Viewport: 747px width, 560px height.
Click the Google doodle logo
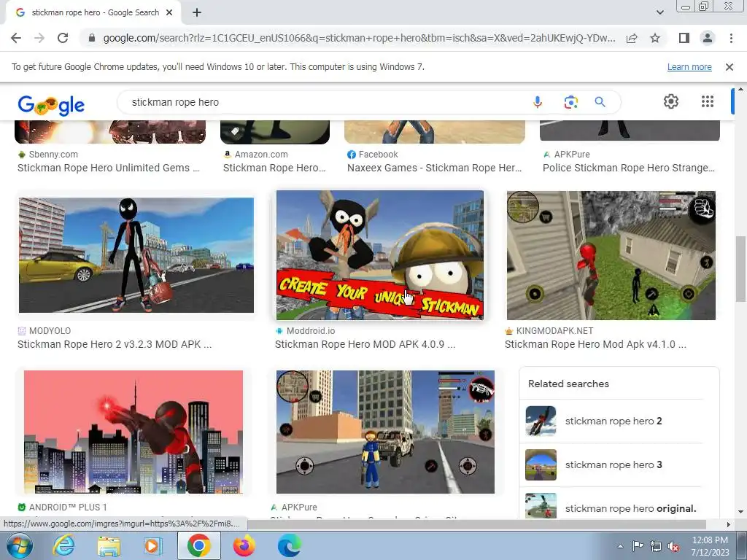[52, 105]
